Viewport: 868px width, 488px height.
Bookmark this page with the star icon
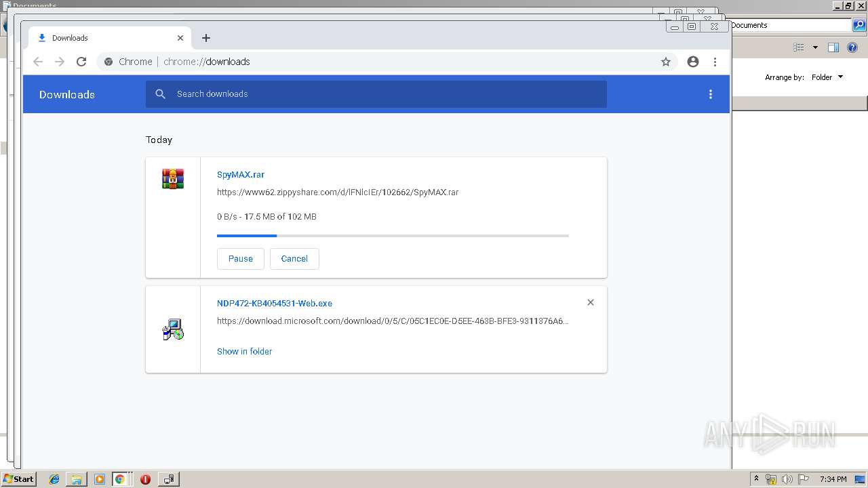[666, 62]
